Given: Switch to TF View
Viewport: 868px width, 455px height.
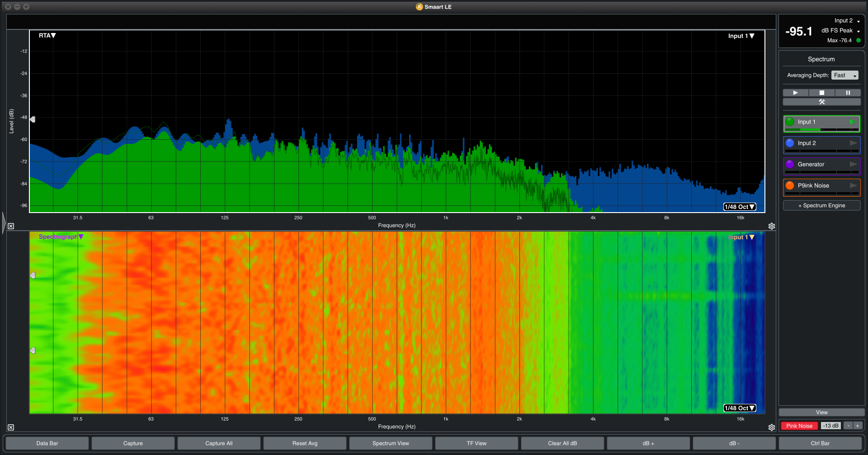Looking at the screenshot, I should click(x=476, y=443).
